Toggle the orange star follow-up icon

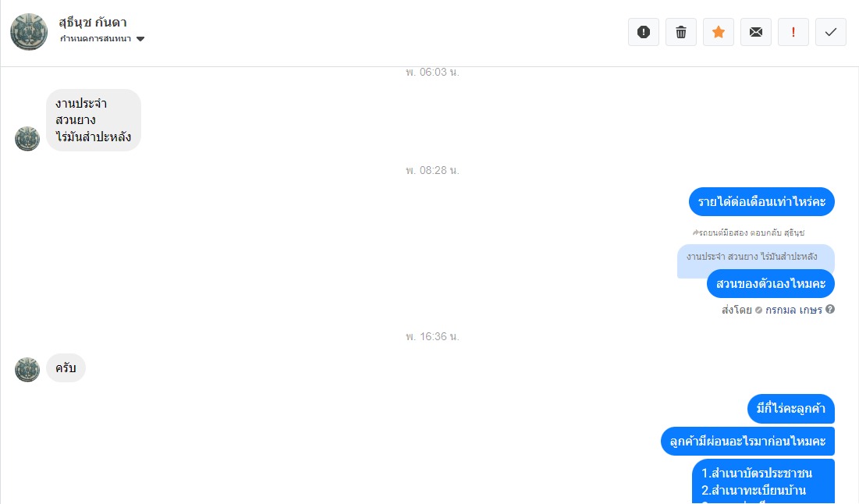click(x=719, y=32)
